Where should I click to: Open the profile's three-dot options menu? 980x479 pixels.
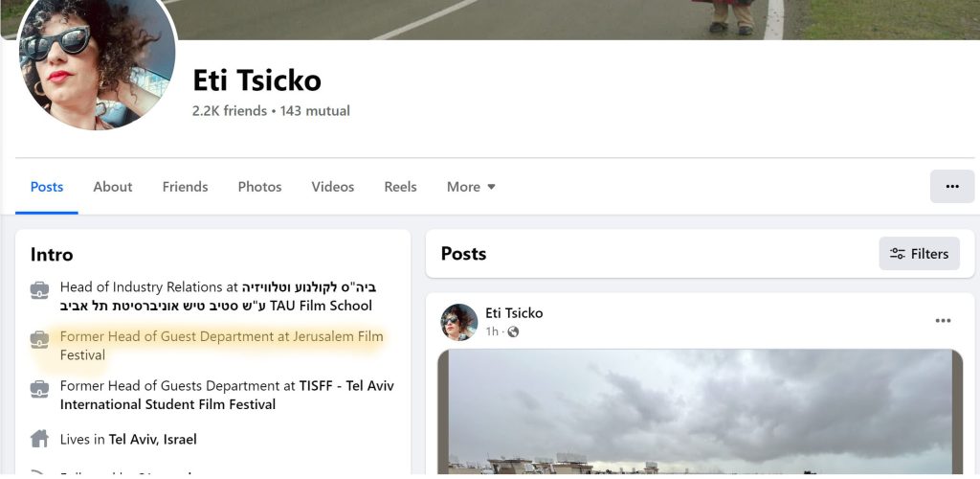click(952, 187)
